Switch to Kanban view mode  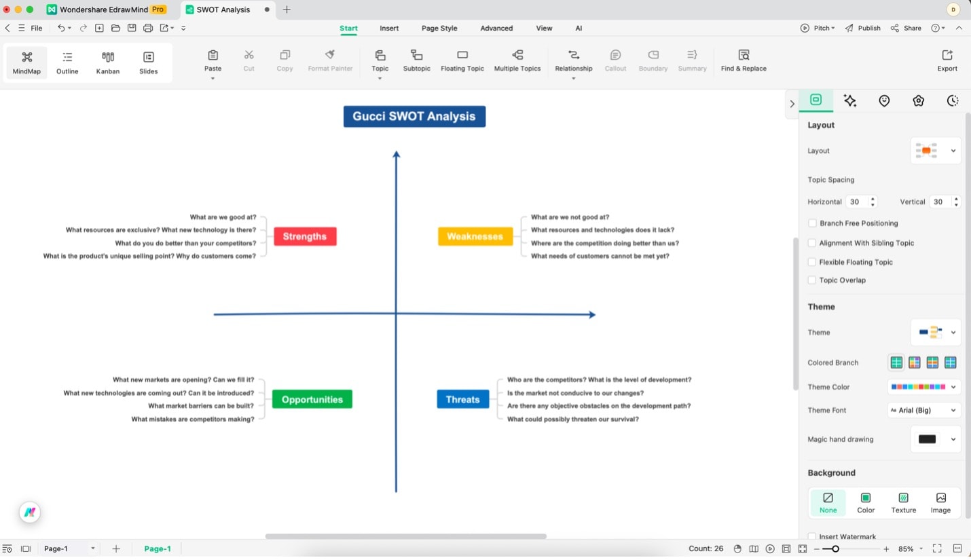click(108, 62)
